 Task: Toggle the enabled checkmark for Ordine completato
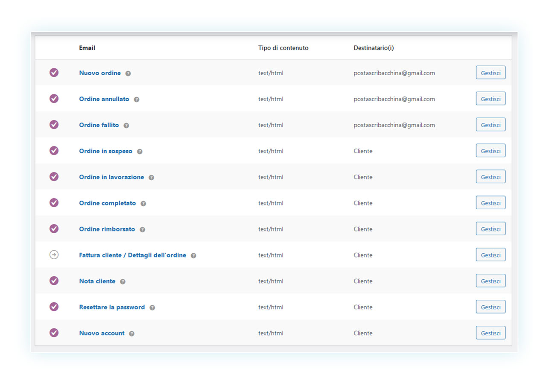click(x=54, y=203)
